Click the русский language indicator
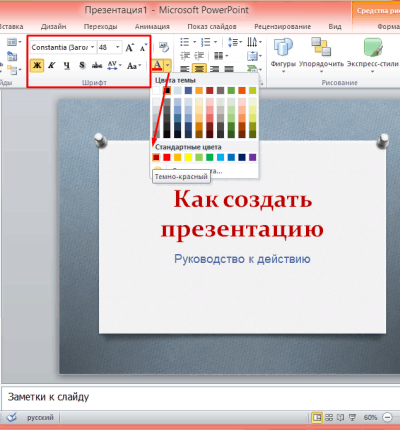This screenshot has width=400, height=430. pyautogui.click(x=40, y=418)
